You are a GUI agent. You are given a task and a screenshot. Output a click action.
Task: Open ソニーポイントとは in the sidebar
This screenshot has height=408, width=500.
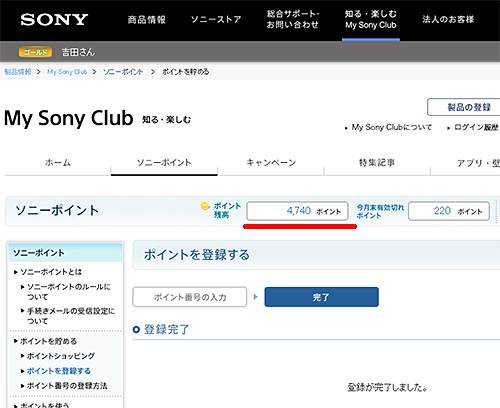(51, 272)
